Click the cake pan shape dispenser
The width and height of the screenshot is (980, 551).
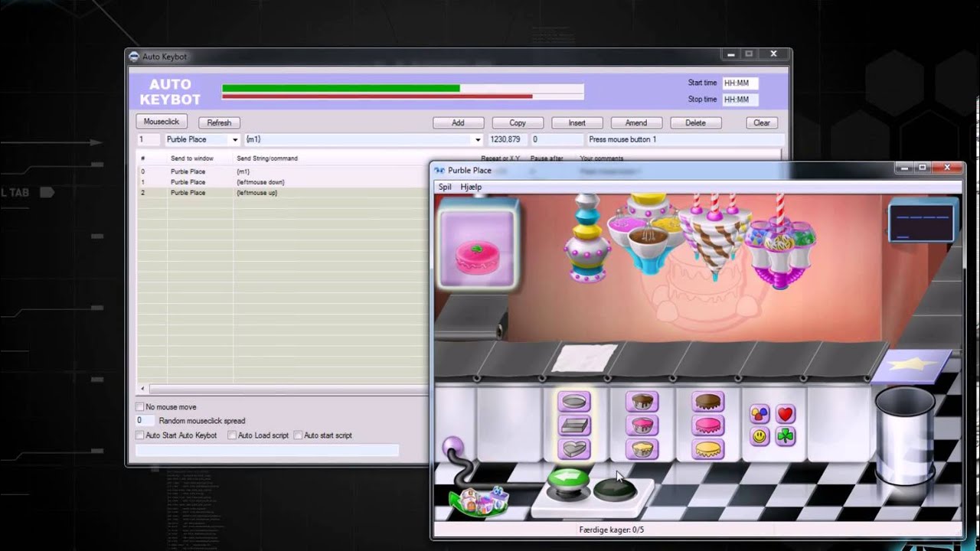click(x=587, y=237)
